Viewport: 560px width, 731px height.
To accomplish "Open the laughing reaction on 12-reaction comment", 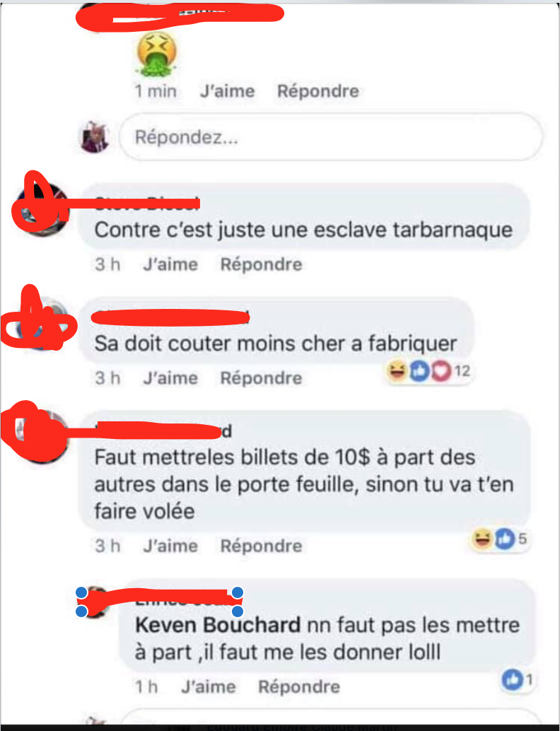I will (x=397, y=371).
